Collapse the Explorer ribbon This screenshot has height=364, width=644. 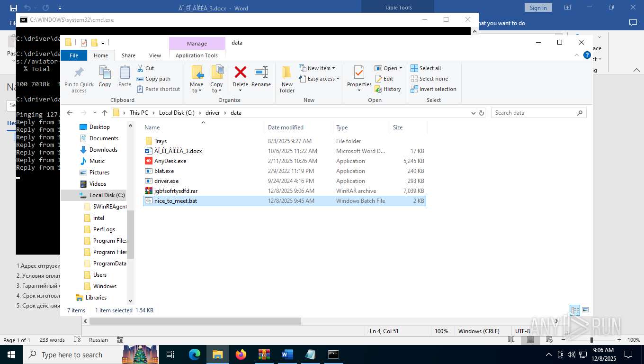pos(576,55)
